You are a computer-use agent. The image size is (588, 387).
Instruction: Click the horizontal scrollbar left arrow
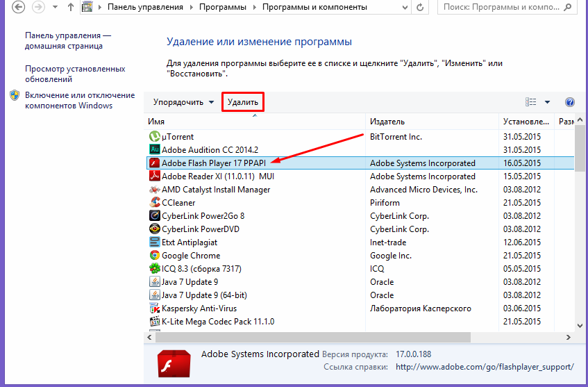point(149,337)
